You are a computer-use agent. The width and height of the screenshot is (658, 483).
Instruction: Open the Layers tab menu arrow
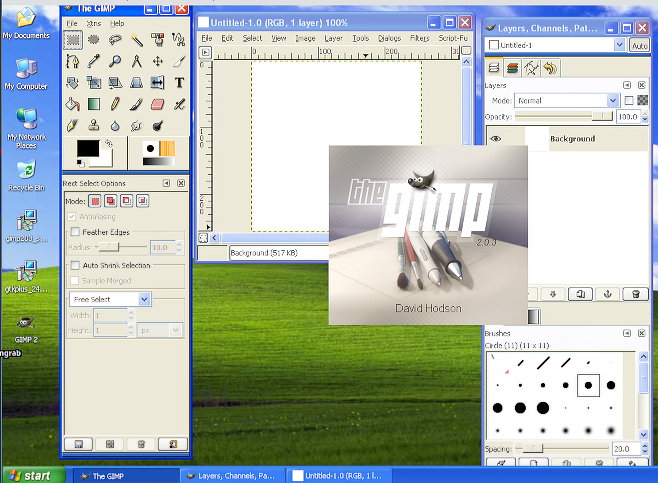pos(627,85)
